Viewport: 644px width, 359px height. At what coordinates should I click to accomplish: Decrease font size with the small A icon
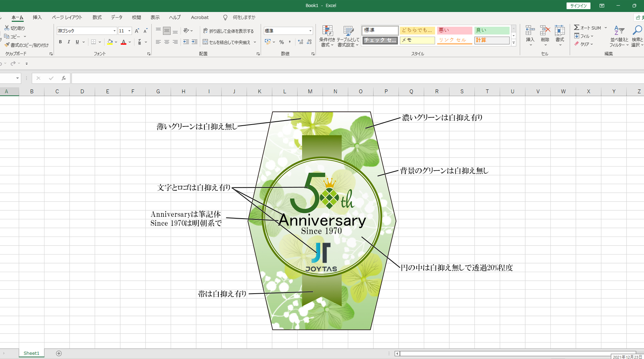[x=145, y=31]
